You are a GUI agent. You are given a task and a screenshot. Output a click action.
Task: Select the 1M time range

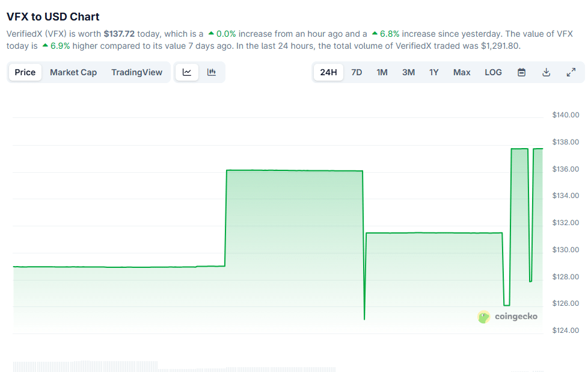(x=382, y=72)
